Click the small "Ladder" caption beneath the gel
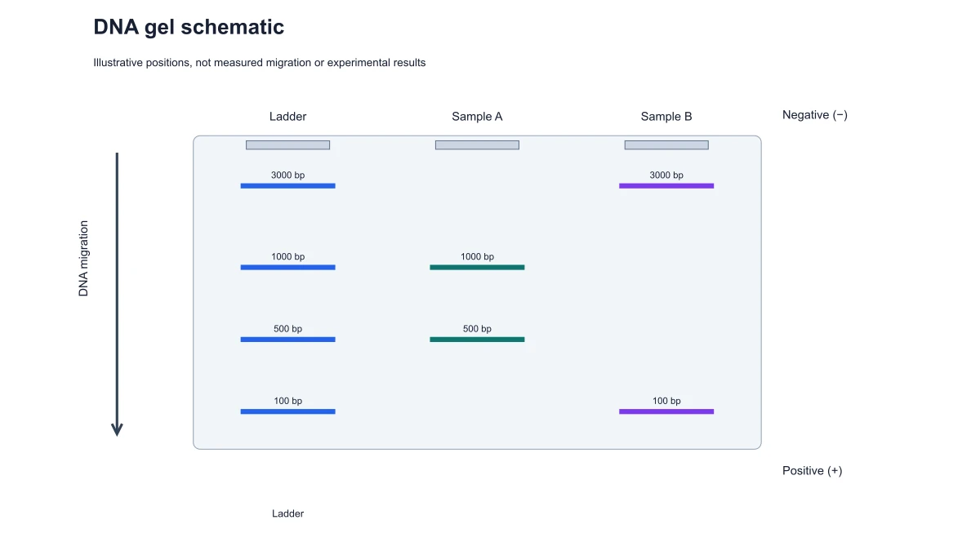 click(x=287, y=513)
